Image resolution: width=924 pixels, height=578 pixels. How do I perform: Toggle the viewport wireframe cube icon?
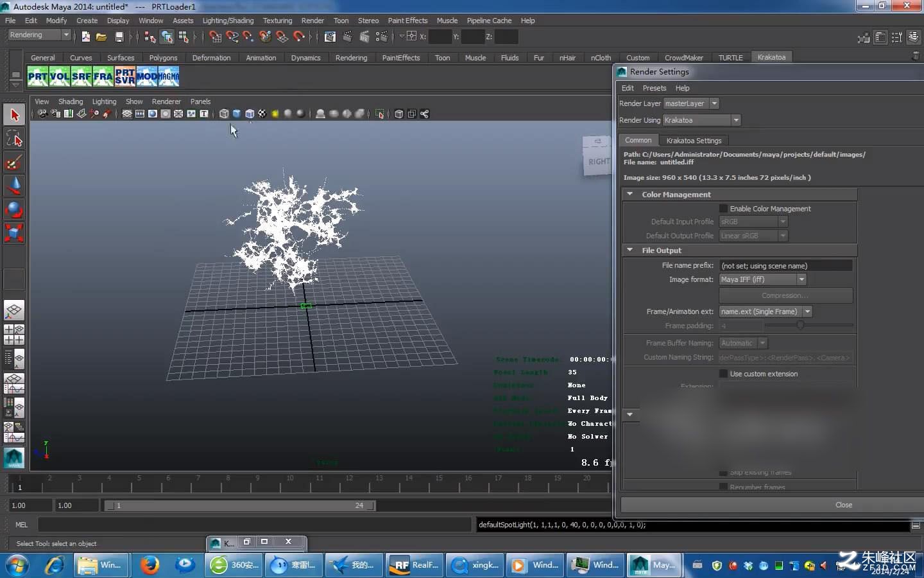tap(224, 114)
